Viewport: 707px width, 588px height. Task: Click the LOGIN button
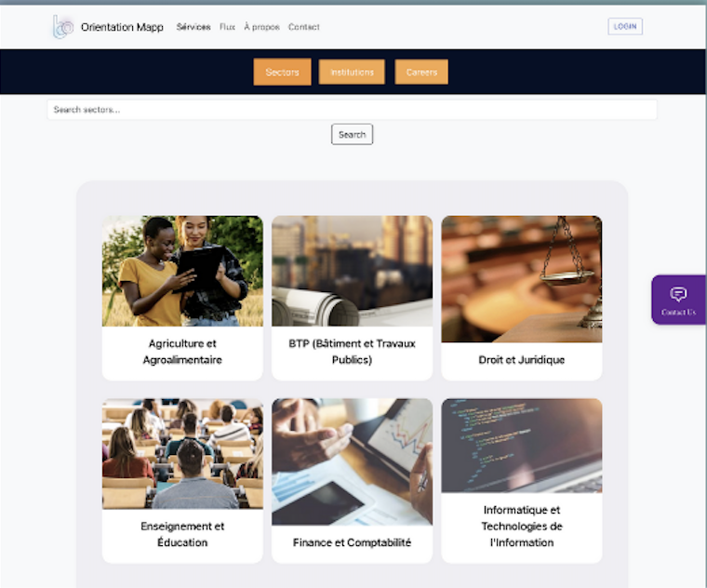[x=625, y=27]
